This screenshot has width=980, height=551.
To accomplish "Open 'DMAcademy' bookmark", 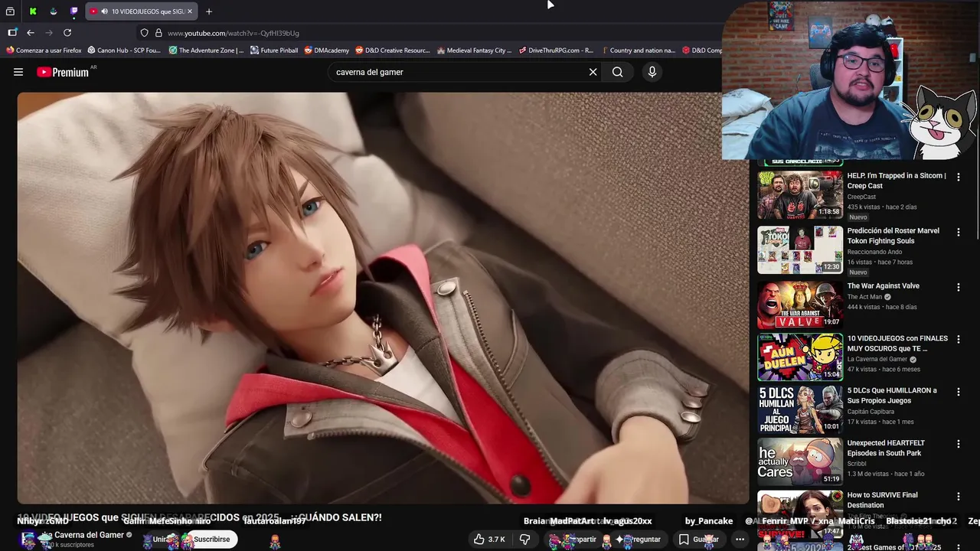I will point(327,51).
